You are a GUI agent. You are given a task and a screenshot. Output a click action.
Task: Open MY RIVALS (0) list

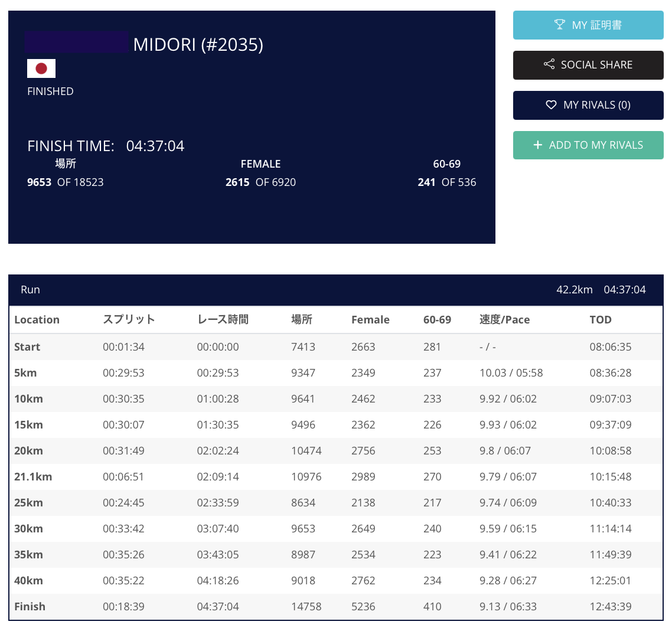588,106
